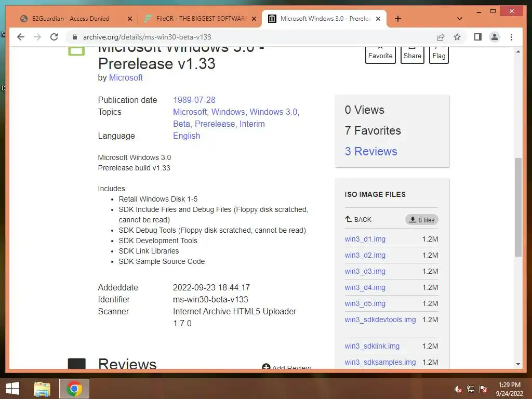532x399 pixels.
Task: Click the Flag button
Action: point(438,55)
